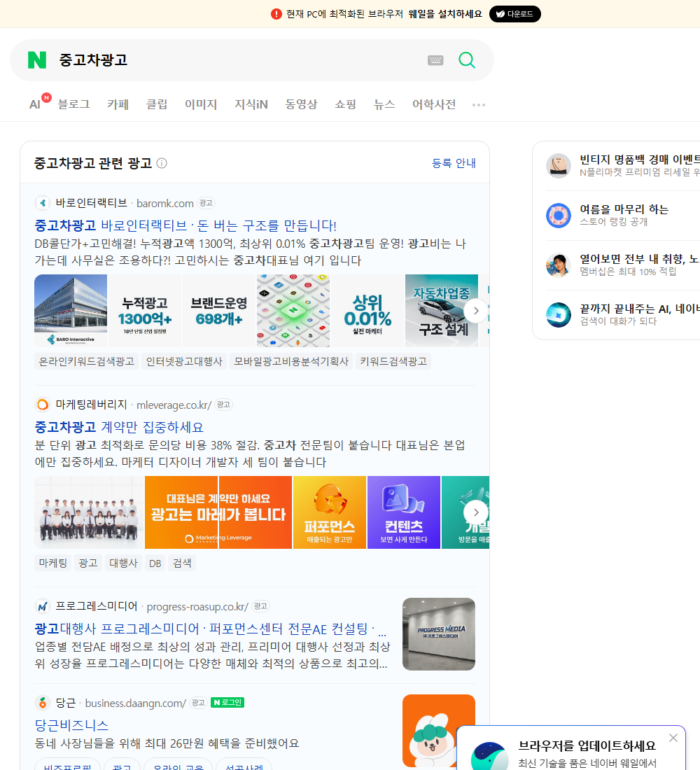Click the 광고 badge next to mleverage.co.kr
Viewport: 700px width, 770px height.
(x=223, y=405)
